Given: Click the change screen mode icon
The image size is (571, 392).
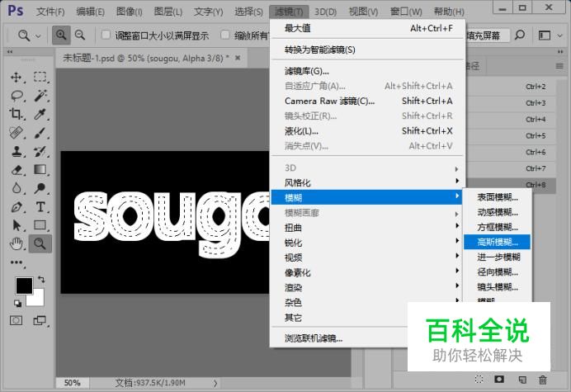Looking at the screenshot, I should pyautogui.click(x=40, y=320).
